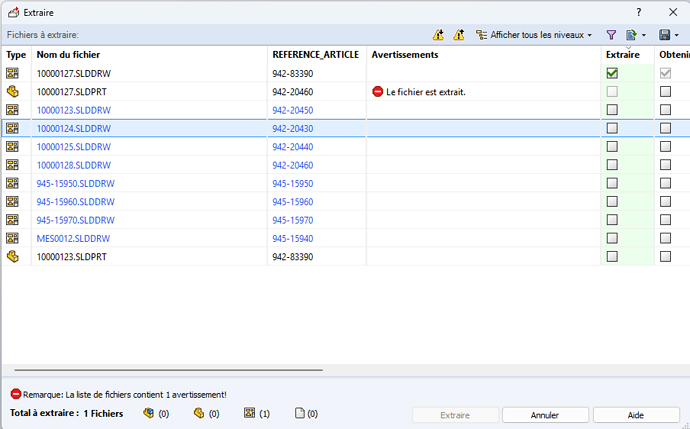Click the drawing count icon in footer
Viewport: 690px width, 429px height.
pyautogui.click(x=250, y=413)
